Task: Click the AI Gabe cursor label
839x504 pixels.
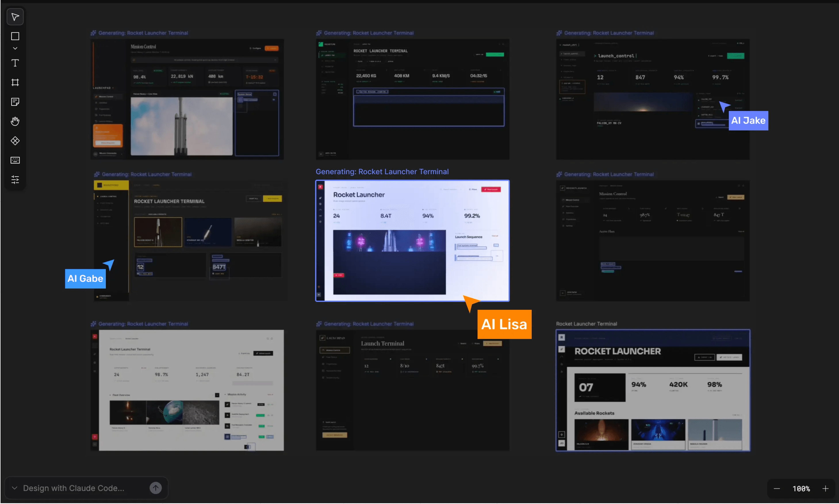Action: click(85, 278)
